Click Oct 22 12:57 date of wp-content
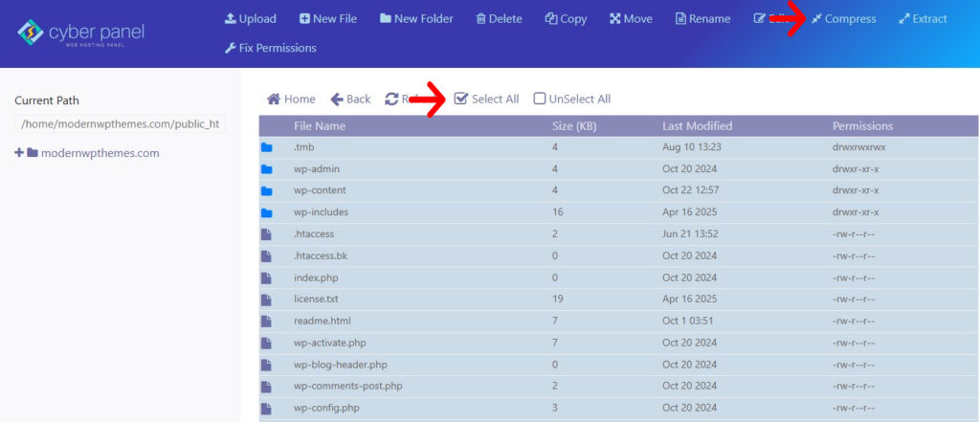The image size is (980, 422). pos(691,190)
